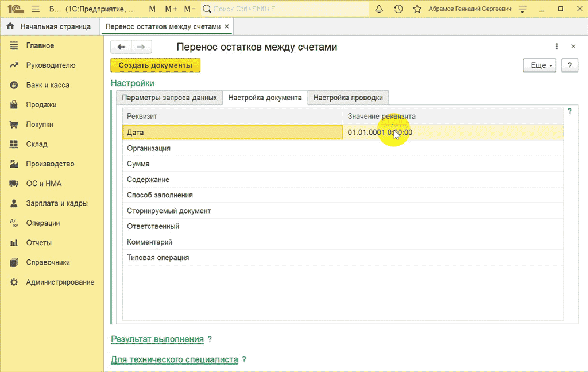Open the history clock icon
Image resolution: width=588 pixels, height=372 pixels.
pos(399,9)
